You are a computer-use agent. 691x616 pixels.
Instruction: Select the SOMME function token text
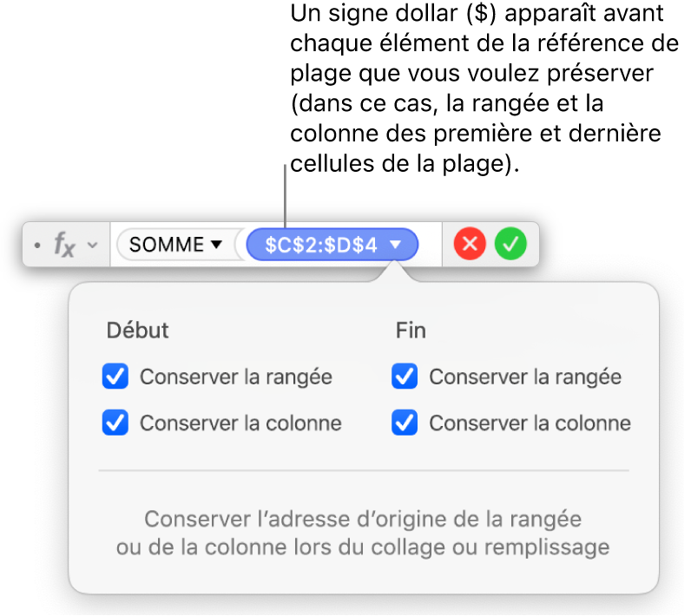point(166,246)
